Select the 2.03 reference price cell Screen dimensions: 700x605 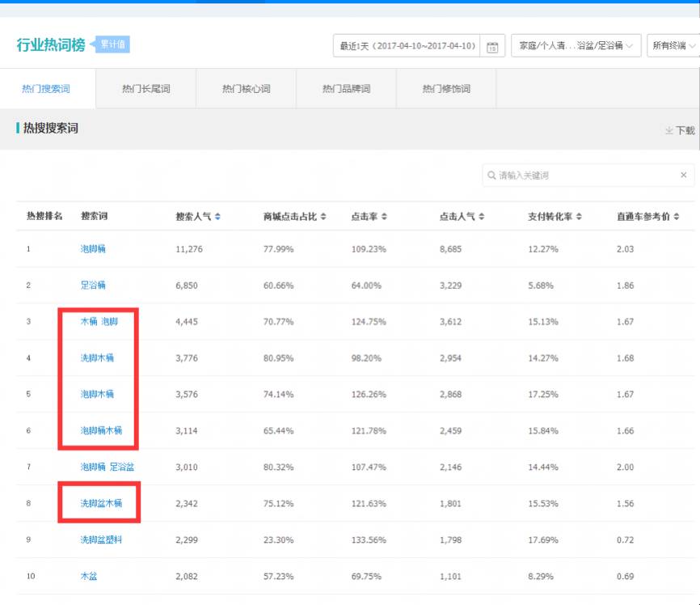click(626, 249)
